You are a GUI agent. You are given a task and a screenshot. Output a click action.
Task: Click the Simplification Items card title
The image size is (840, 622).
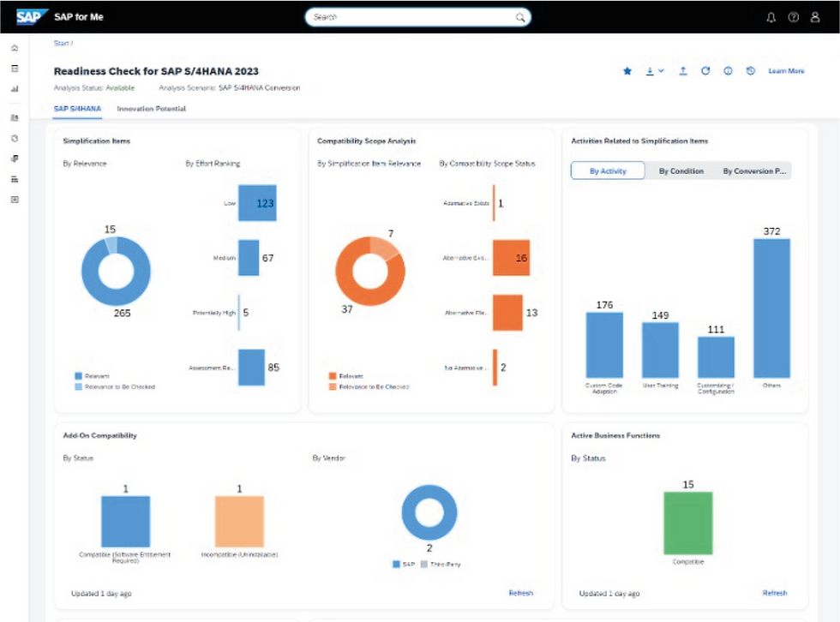click(96, 141)
